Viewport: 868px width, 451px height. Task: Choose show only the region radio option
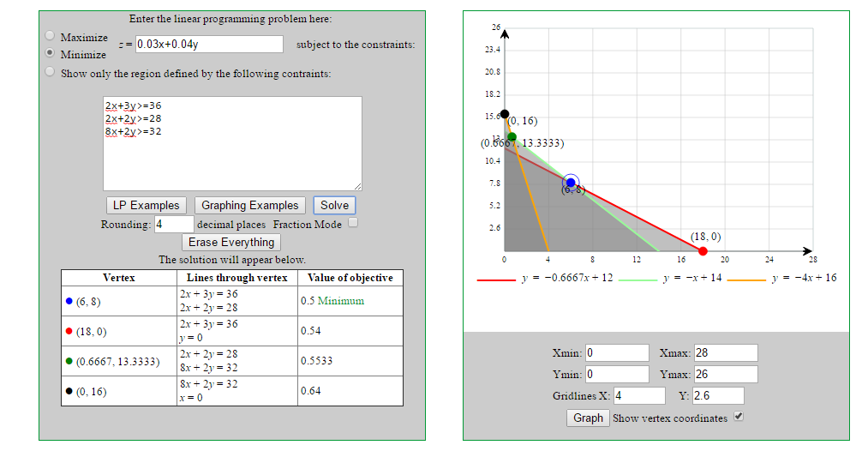pos(51,72)
